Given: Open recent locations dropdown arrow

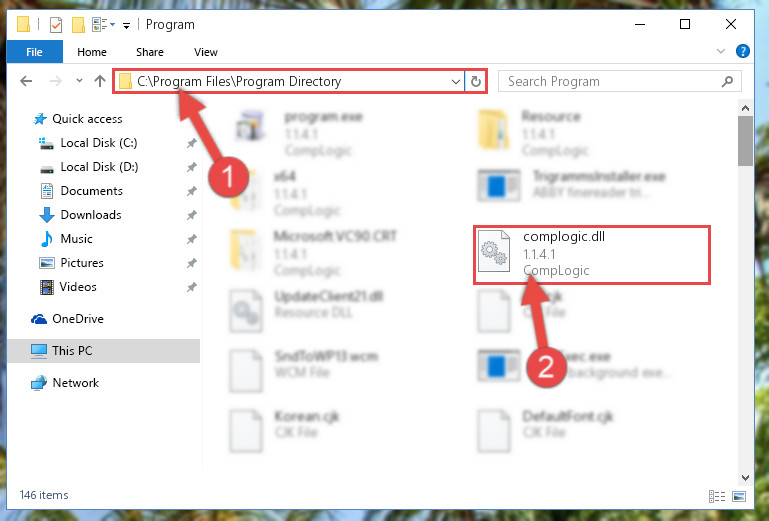Looking at the screenshot, I should coord(79,81).
